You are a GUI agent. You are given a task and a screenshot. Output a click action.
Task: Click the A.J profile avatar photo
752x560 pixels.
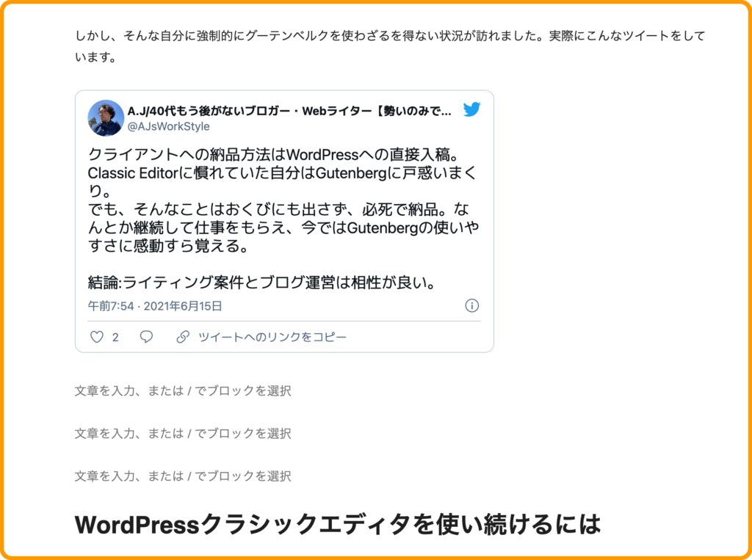point(106,118)
